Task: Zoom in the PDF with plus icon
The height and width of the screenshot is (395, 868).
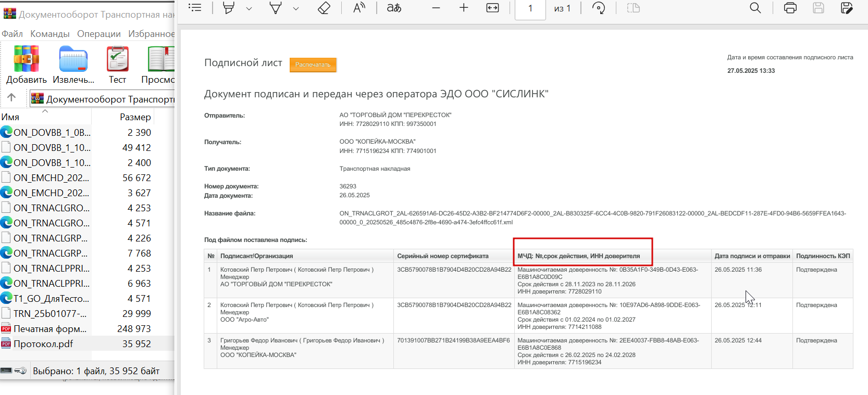Action: 464,8
